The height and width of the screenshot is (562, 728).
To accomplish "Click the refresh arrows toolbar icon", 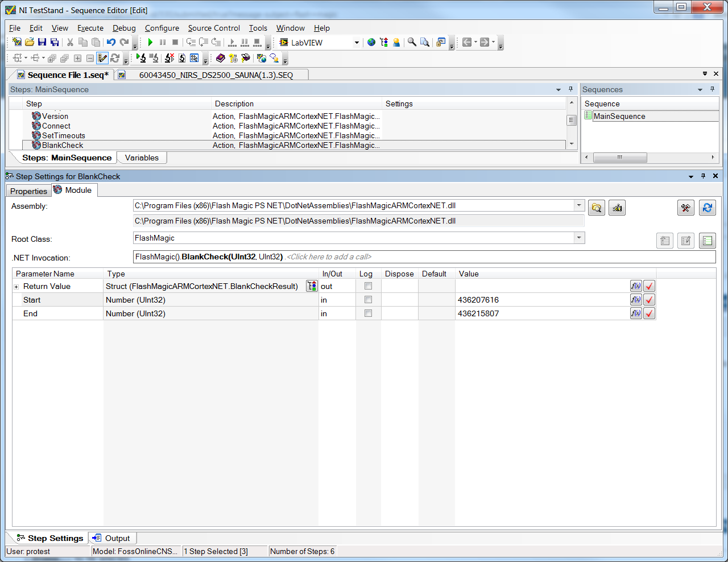I will coord(115,58).
